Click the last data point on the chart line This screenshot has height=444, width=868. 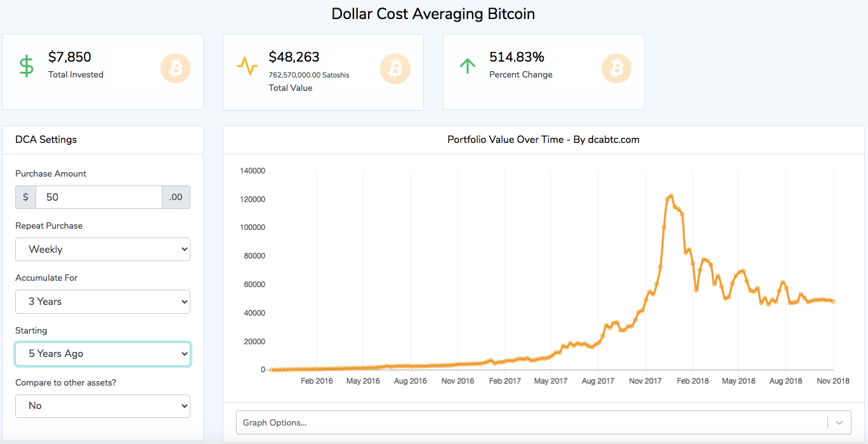[x=833, y=301]
